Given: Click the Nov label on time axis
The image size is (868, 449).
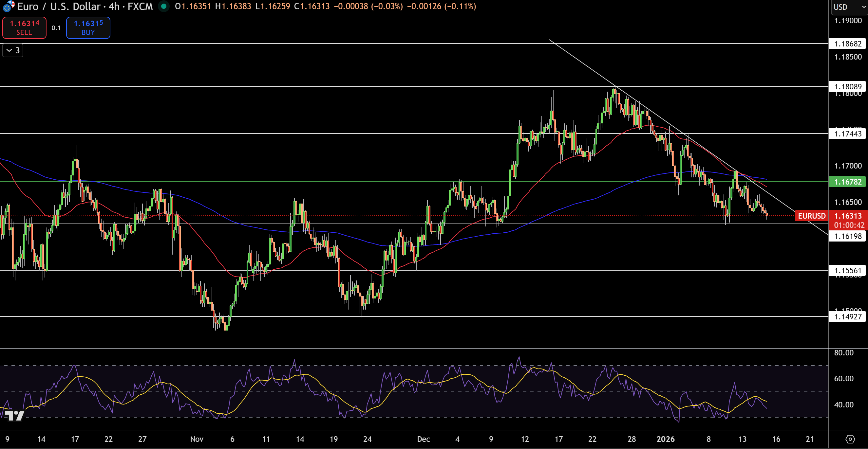Looking at the screenshot, I should pyautogui.click(x=197, y=439).
